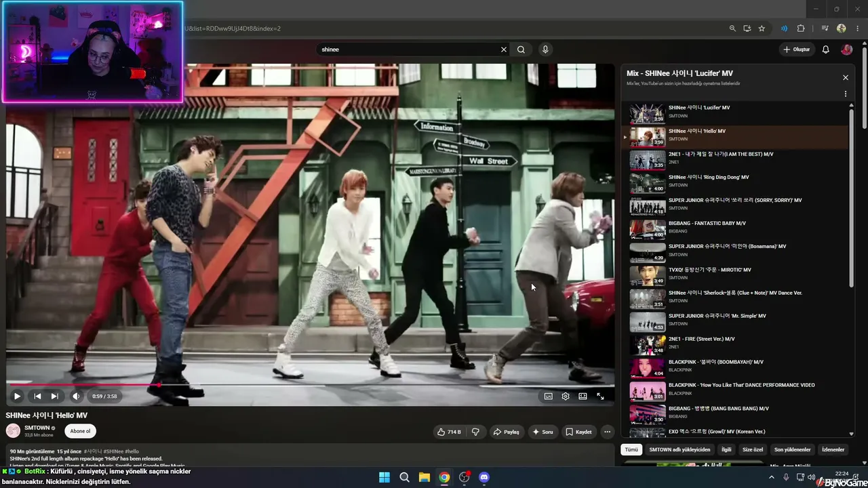Screen dimensions: 868x488
Task: Skip to next video in player
Action: 55,396
